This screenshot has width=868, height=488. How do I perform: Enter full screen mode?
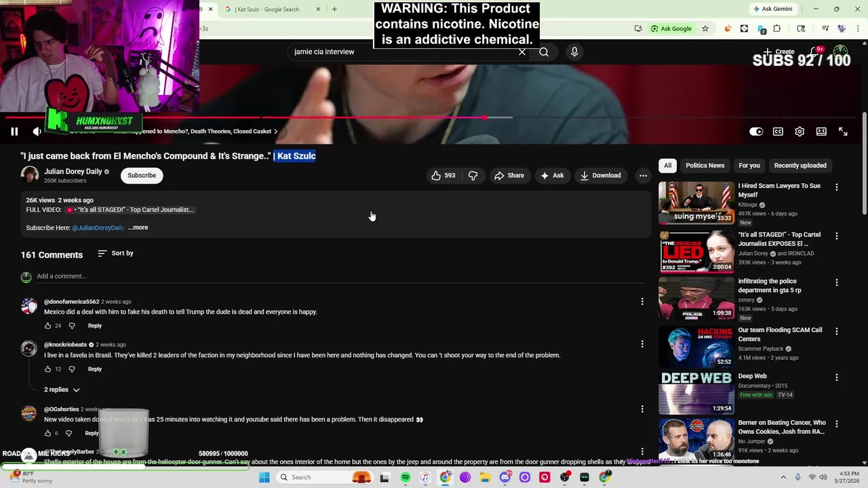[x=843, y=131]
